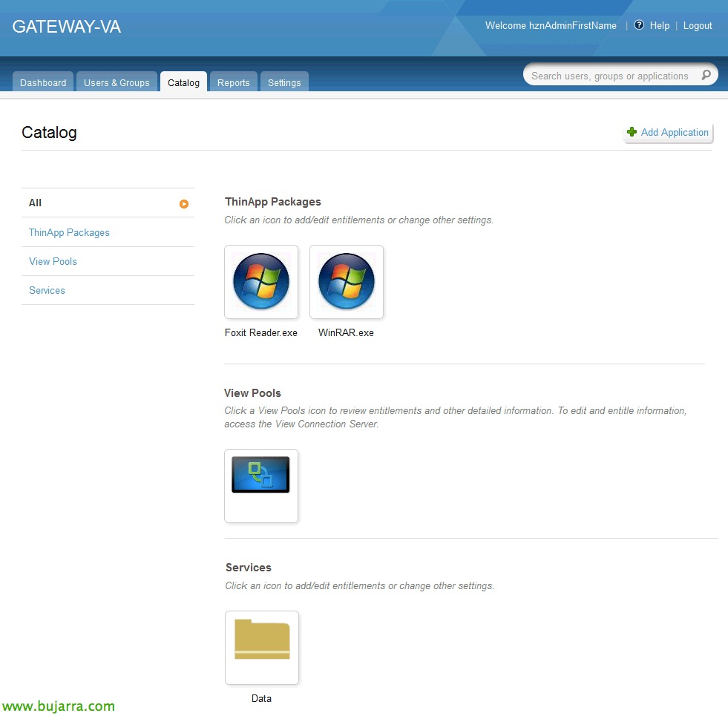Viewport: 728px width, 716px height.
Task: Click the Add Application button
Action: coord(668,132)
